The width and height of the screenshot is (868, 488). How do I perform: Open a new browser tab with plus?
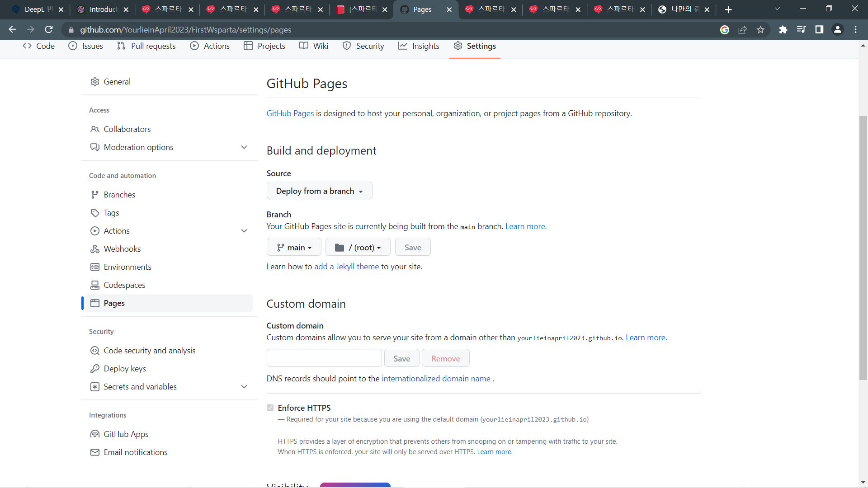pyautogui.click(x=728, y=9)
